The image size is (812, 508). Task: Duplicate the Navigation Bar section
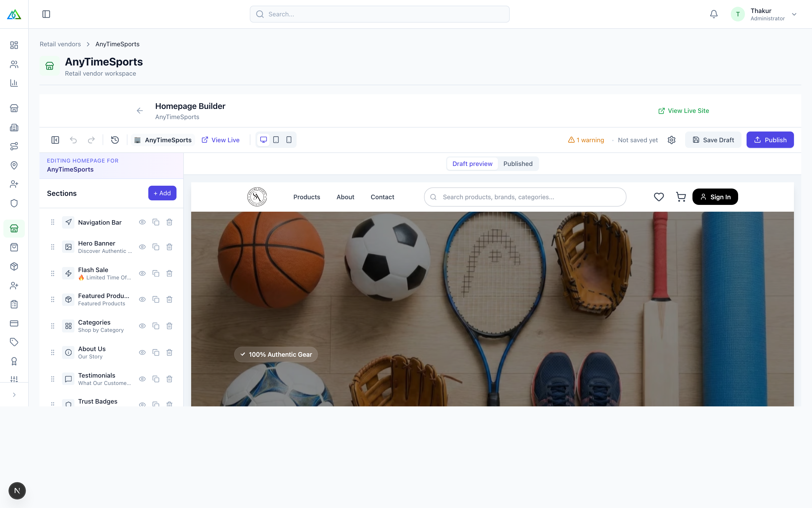click(x=156, y=222)
